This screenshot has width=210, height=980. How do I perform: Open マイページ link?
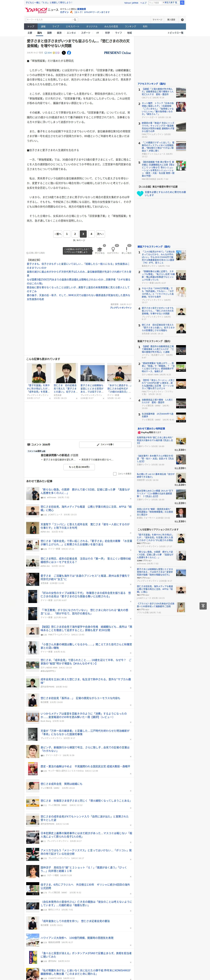click(157, 20)
